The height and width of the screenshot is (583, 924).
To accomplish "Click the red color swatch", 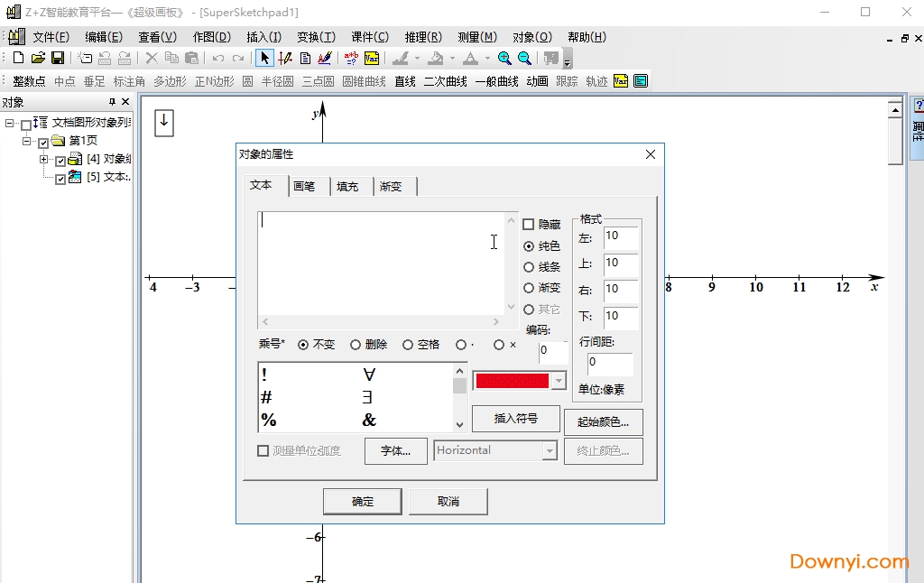I will point(512,381).
